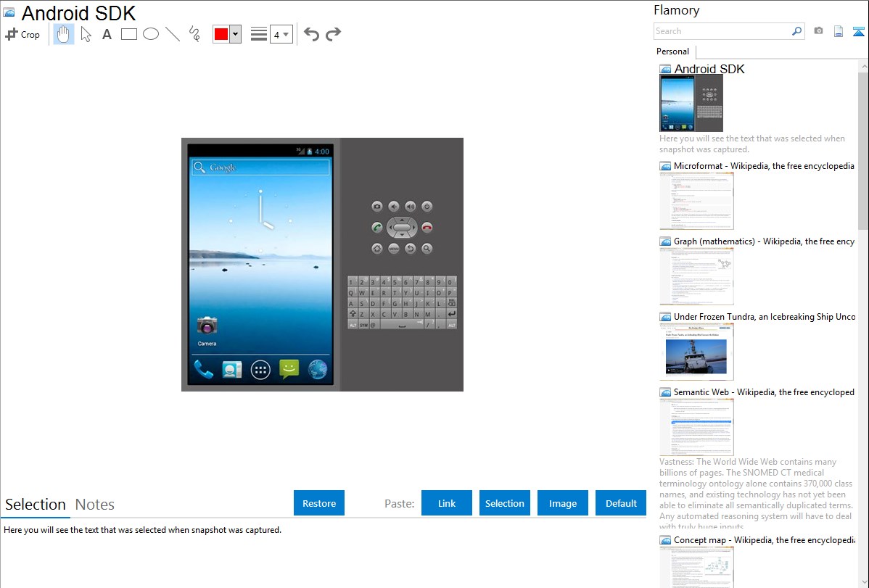Click the Google search bar on phone
Image resolution: width=869 pixels, height=588 pixels.
(x=260, y=167)
